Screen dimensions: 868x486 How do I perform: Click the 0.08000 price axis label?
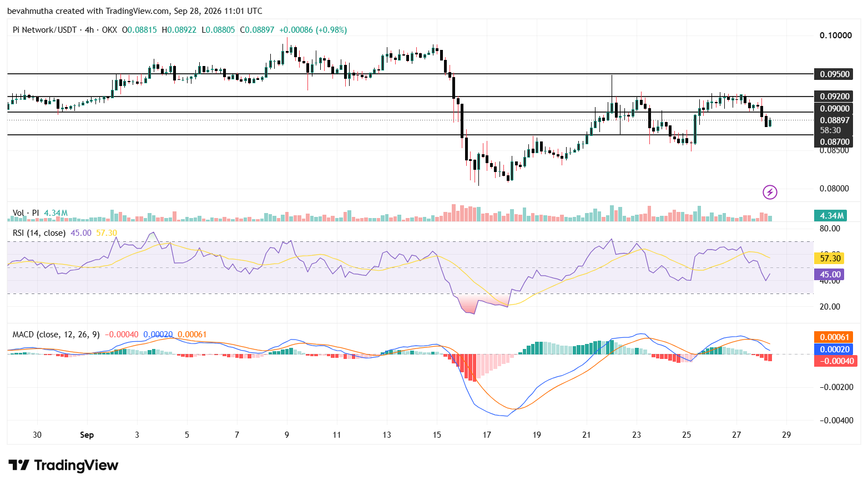pyautogui.click(x=835, y=189)
